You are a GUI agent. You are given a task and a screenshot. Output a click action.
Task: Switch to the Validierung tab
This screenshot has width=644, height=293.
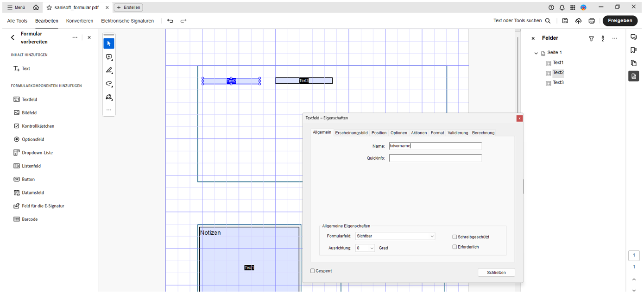pyautogui.click(x=458, y=133)
